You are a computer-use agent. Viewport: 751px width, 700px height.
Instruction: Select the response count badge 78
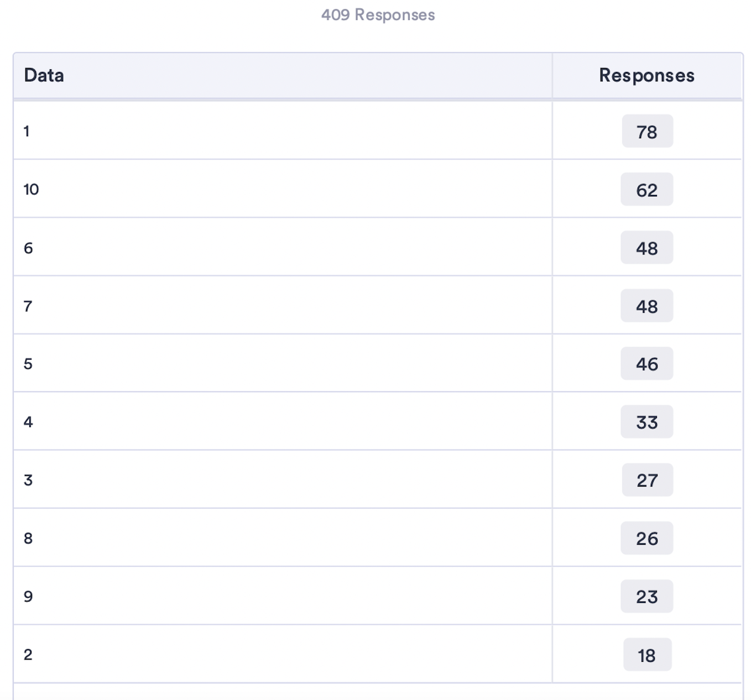coord(647,132)
